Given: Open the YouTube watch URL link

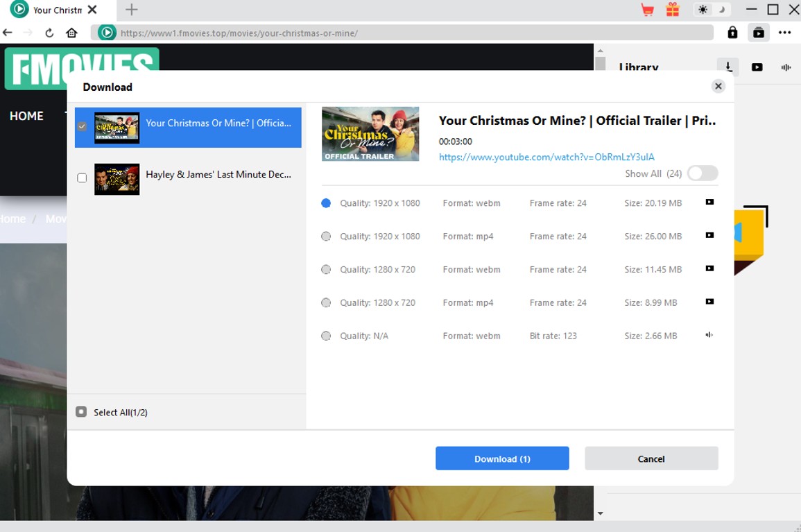Looking at the screenshot, I should point(546,157).
